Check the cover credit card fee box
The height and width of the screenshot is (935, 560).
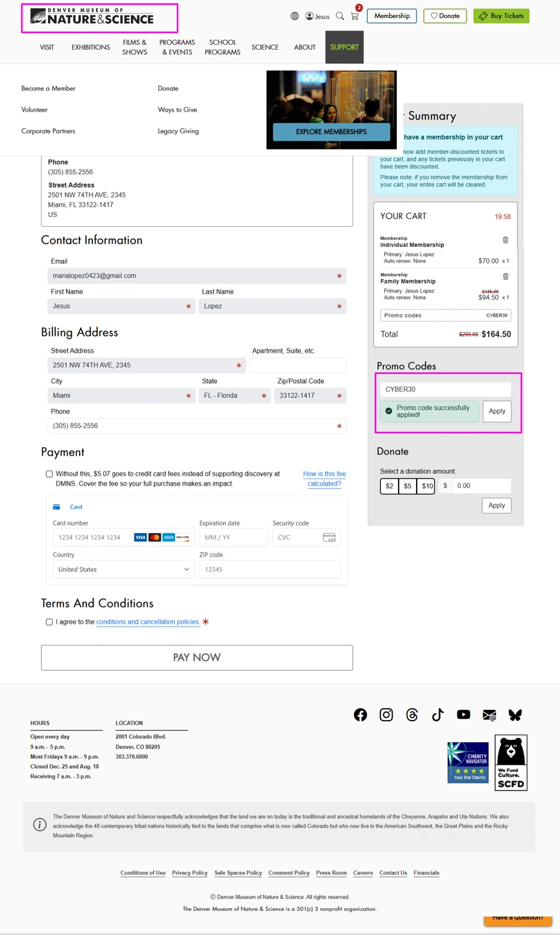click(49, 474)
